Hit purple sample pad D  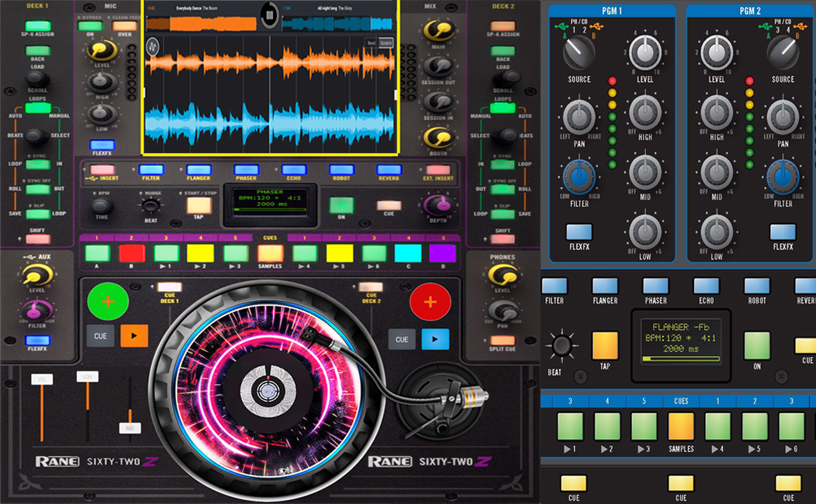coord(442,253)
